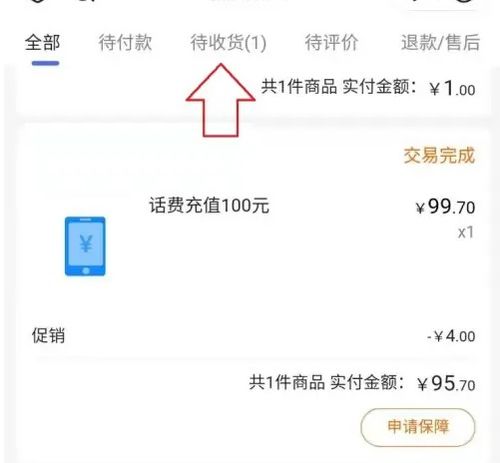The height and width of the screenshot is (463, 500).
Task: Click the 申请保障 button
Action: (x=418, y=427)
